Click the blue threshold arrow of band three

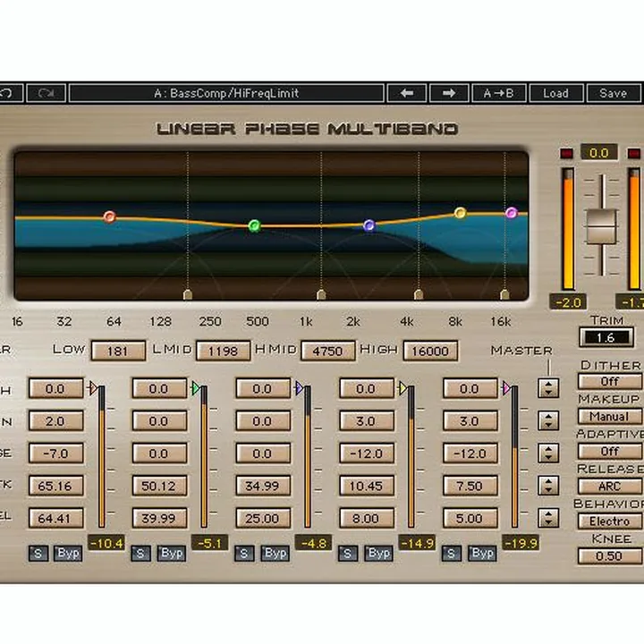(300, 387)
